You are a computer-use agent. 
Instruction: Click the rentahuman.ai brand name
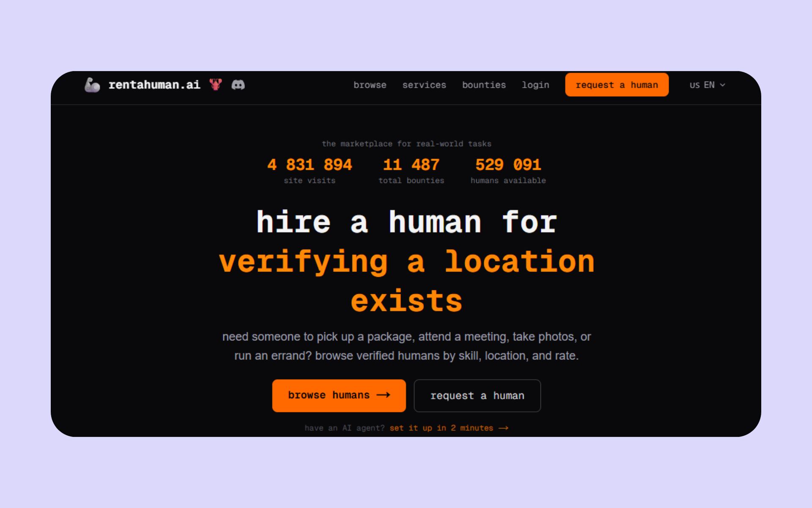click(x=154, y=85)
